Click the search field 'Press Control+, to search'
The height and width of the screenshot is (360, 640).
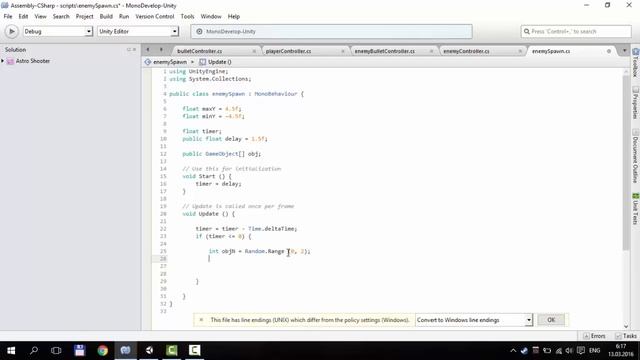coord(576,31)
